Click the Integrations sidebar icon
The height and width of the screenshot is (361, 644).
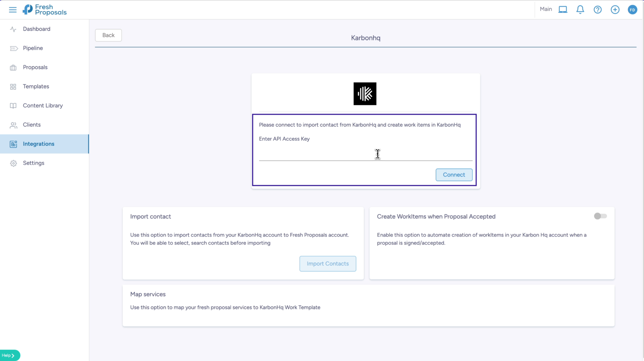click(x=13, y=144)
